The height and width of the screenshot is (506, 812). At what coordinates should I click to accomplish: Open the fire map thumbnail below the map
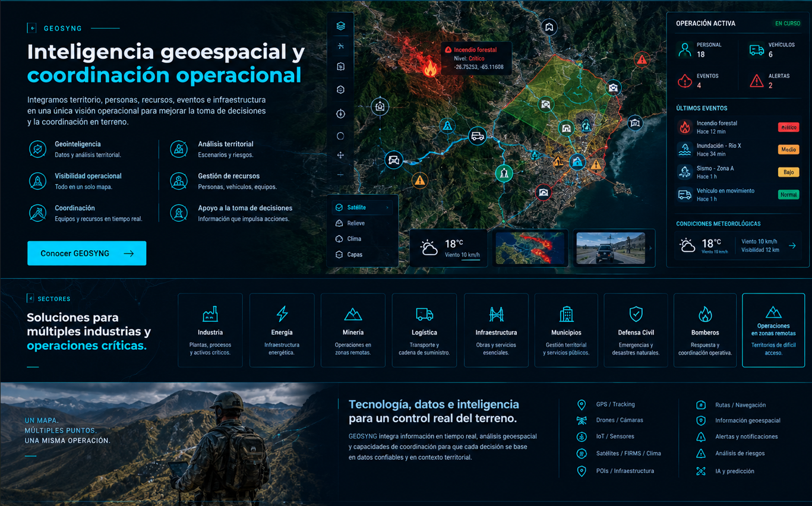(x=529, y=248)
